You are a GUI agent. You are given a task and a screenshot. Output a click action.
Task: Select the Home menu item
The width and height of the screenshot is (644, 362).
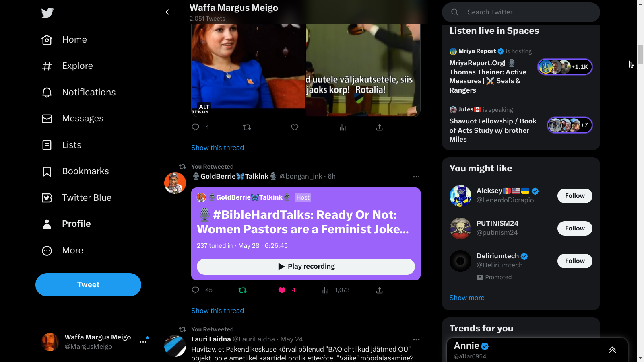point(74,40)
